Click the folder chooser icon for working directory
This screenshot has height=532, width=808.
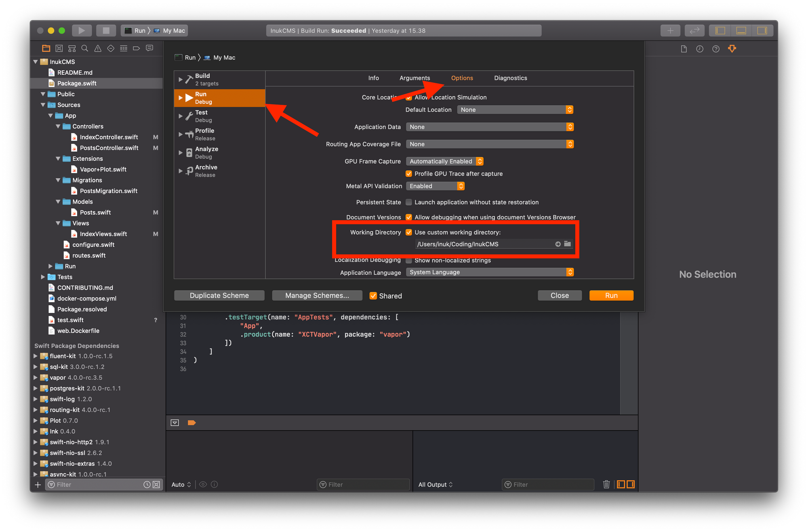pos(568,244)
